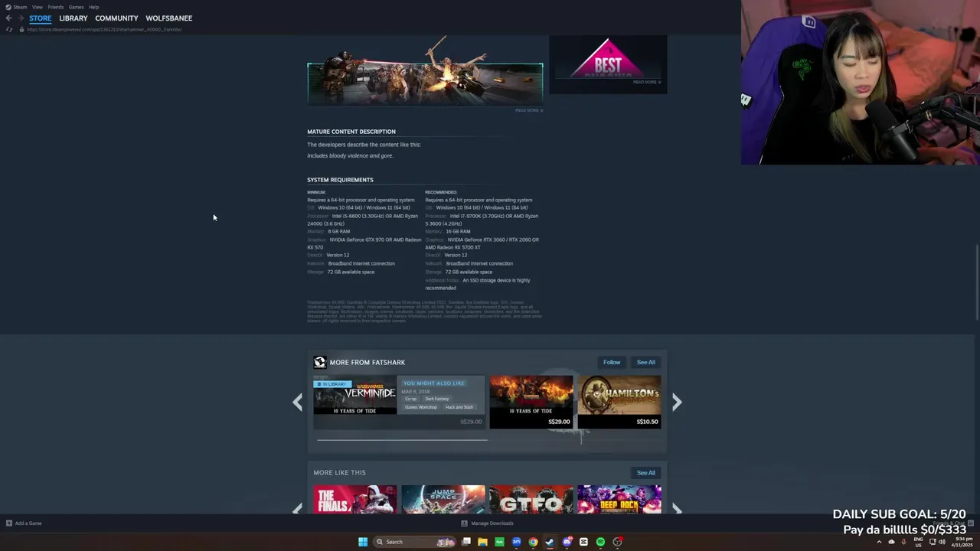Click the Co-op tag on Vermintide card
This screenshot has width=980, height=551.
411,399
